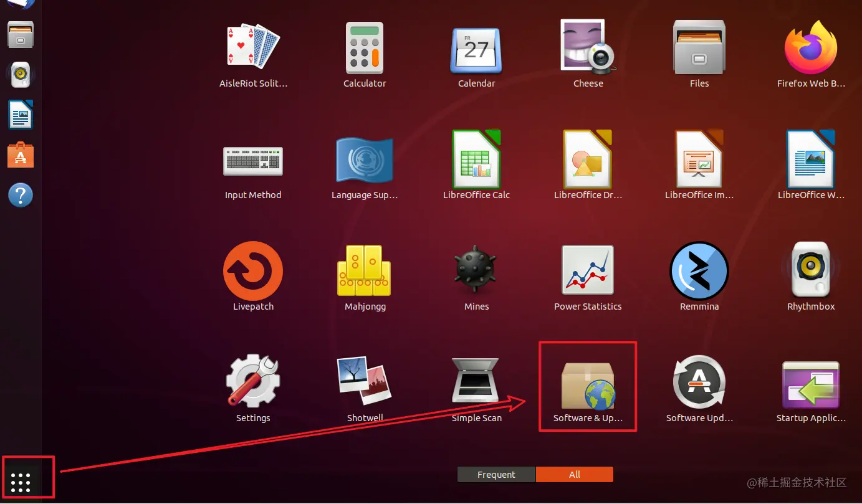Viewport: 862px width, 504px height.
Task: Open Help question mark in dock
Action: [x=21, y=195]
